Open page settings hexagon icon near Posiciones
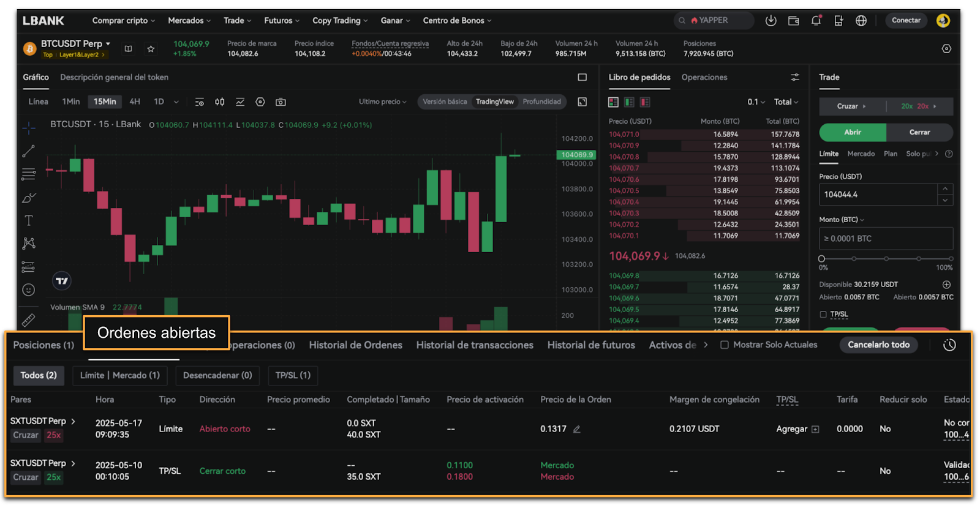 946,48
